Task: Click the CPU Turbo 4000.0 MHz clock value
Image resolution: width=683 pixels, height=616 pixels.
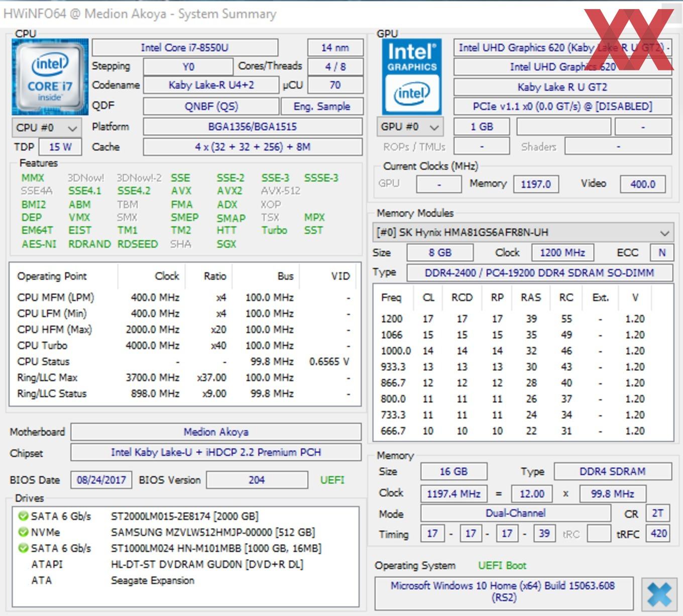Action: pyautogui.click(x=153, y=346)
